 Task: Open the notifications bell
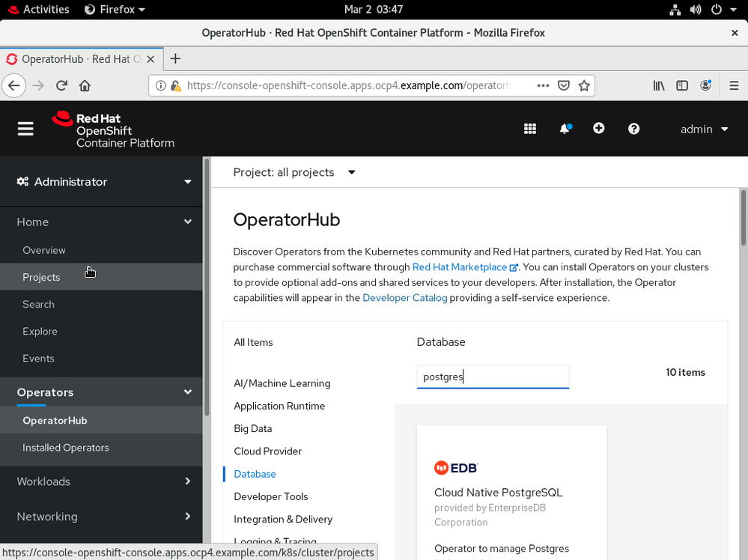point(565,129)
